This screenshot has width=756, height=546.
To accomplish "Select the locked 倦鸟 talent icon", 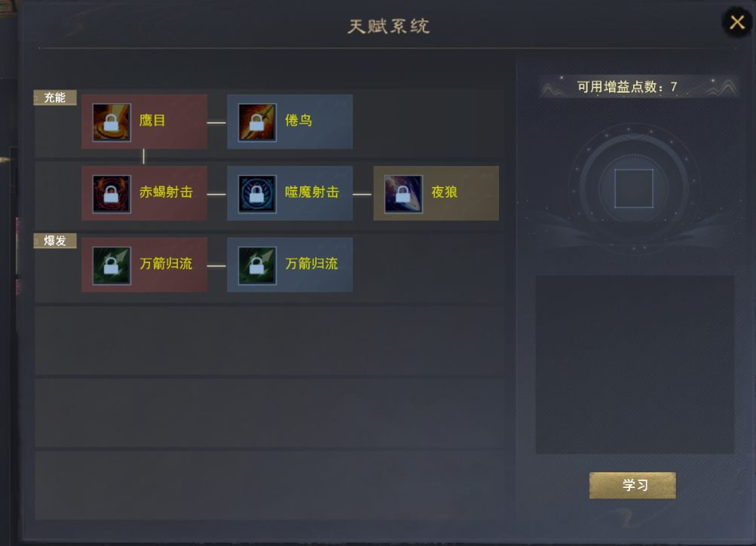I will 257,122.
